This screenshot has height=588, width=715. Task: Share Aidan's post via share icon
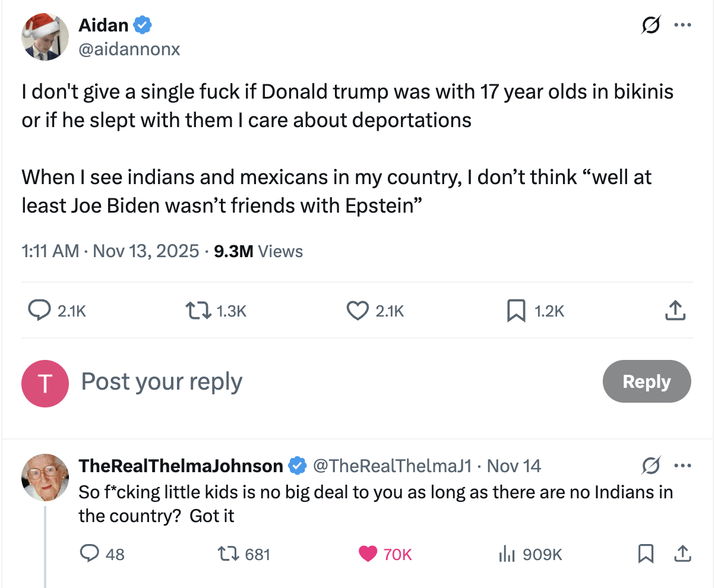pos(676,310)
